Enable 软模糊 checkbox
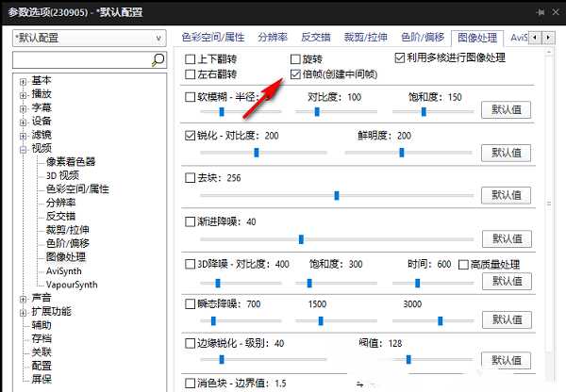Screen dimensions: 566x392 coord(190,97)
